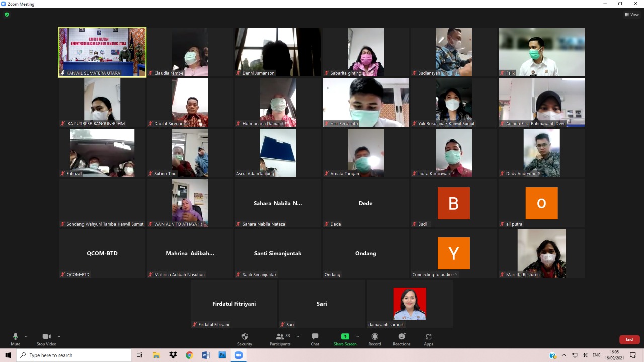The width and height of the screenshot is (644, 362).
Task: Open the Participants panel
Action: [x=280, y=339]
